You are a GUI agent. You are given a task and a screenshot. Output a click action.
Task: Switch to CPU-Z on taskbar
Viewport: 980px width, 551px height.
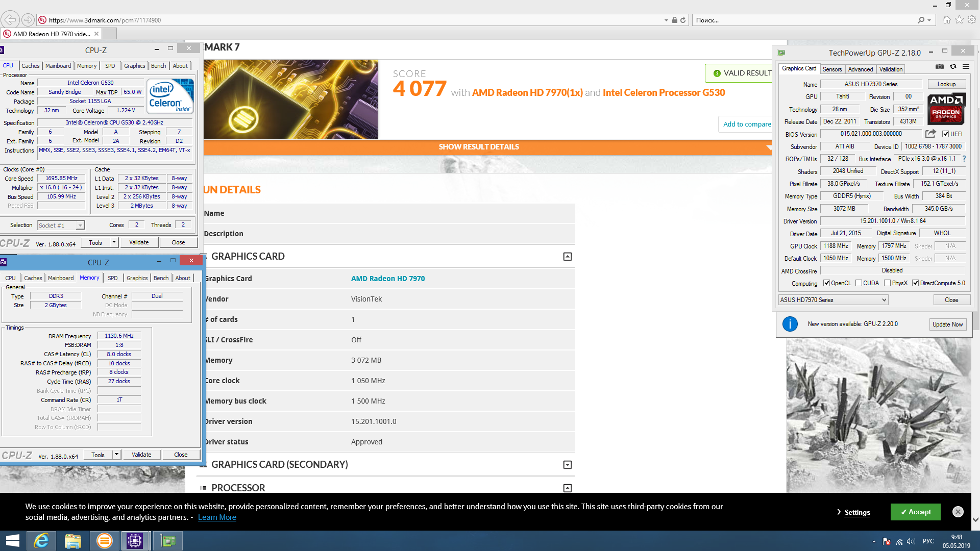click(135, 541)
